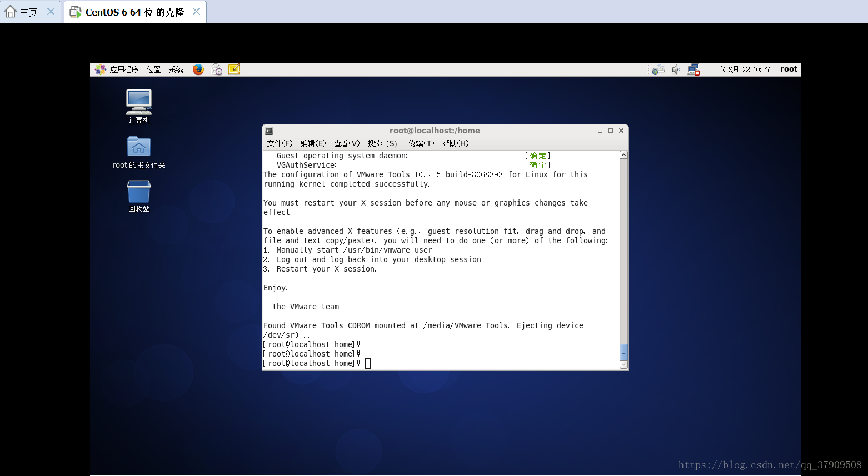Image resolution: width=868 pixels, height=476 pixels.
Task: Open the 系统 System menu
Action: coord(176,69)
